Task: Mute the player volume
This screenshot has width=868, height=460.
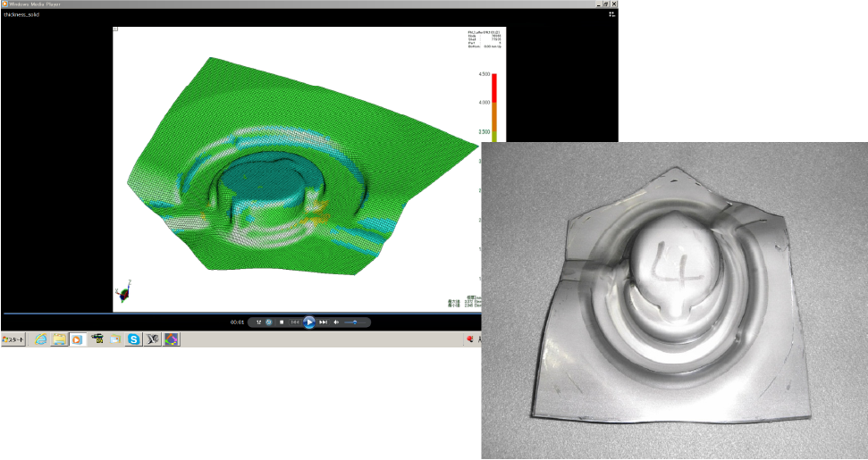Action: [x=337, y=322]
